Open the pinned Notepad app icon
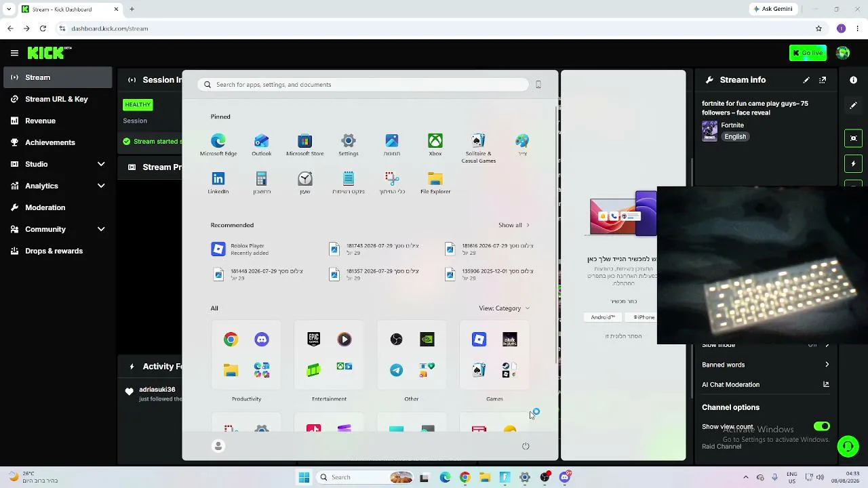This screenshot has width=868, height=488. coord(349,182)
